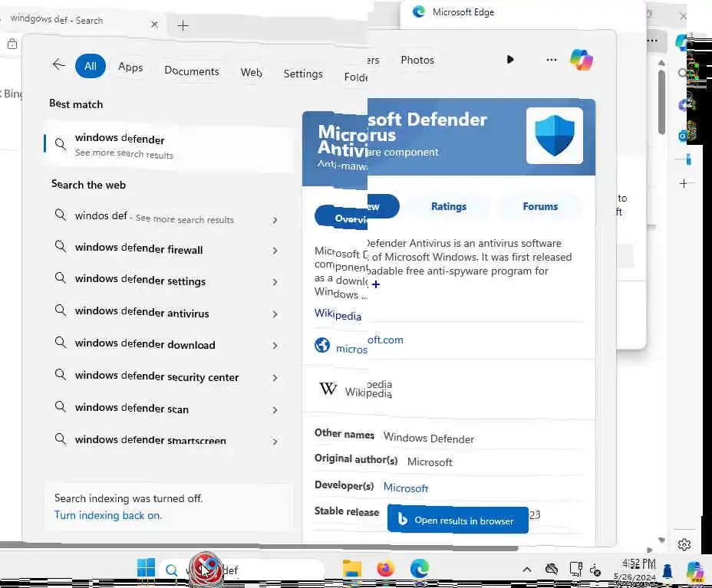Select the Overview tab in Defender panel
The height and width of the screenshot is (588, 712).
pos(357,213)
